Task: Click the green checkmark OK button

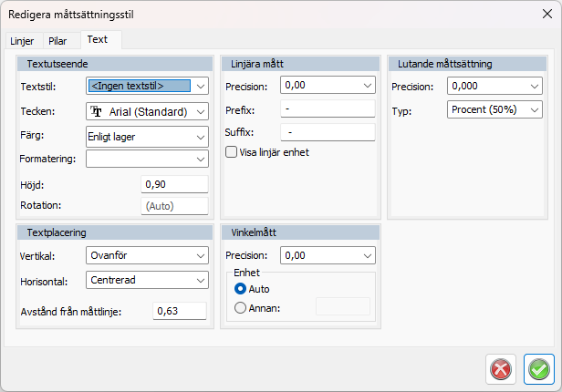Action: tap(538, 368)
